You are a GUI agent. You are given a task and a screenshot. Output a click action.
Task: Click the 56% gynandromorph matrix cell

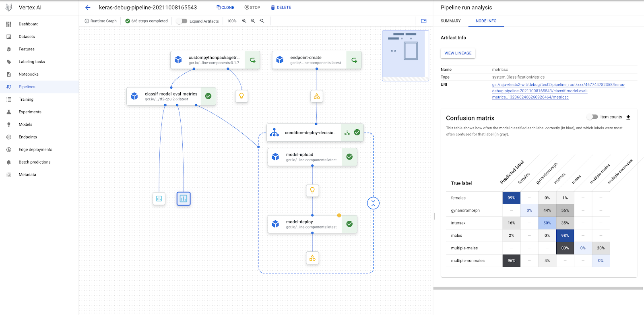tap(565, 210)
